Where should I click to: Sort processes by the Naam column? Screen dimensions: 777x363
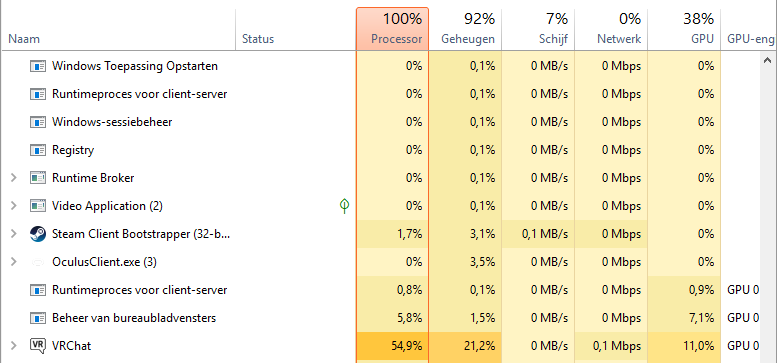pyautogui.click(x=118, y=29)
